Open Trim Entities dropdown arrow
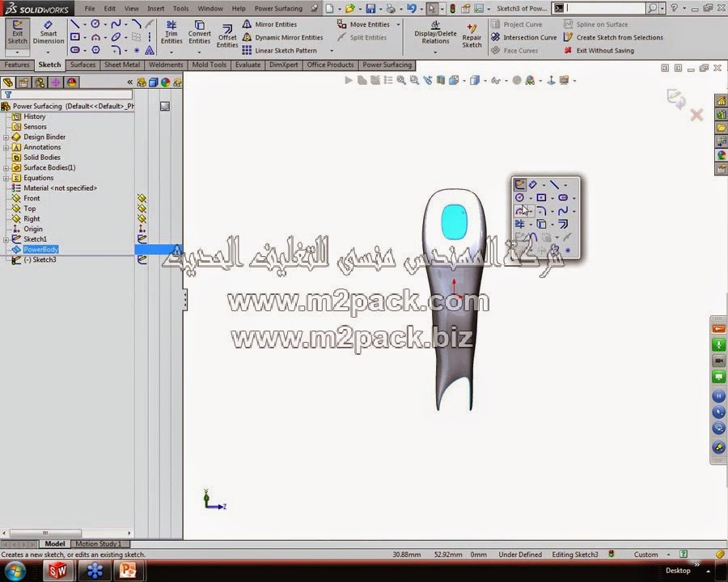728x582 pixels. 171,53
